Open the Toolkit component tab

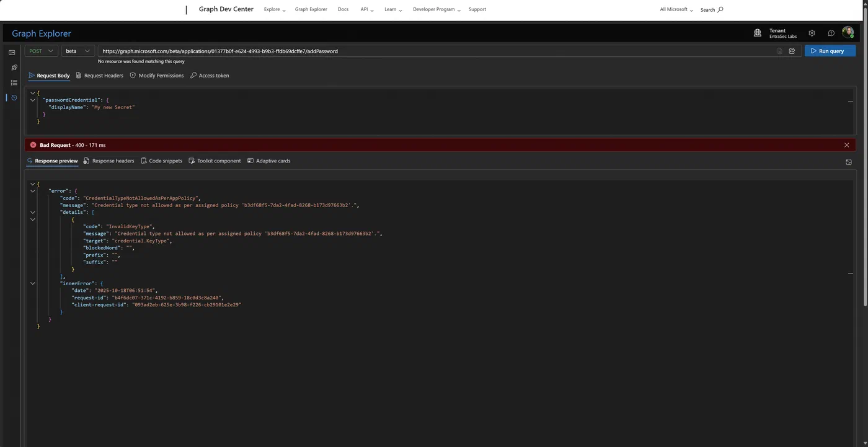tap(215, 161)
